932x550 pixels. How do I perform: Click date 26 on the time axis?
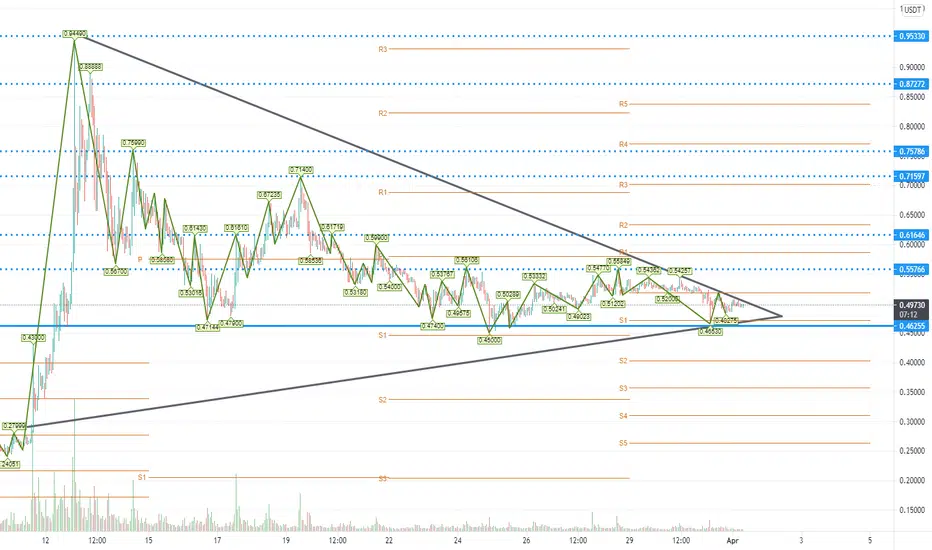coord(526,540)
